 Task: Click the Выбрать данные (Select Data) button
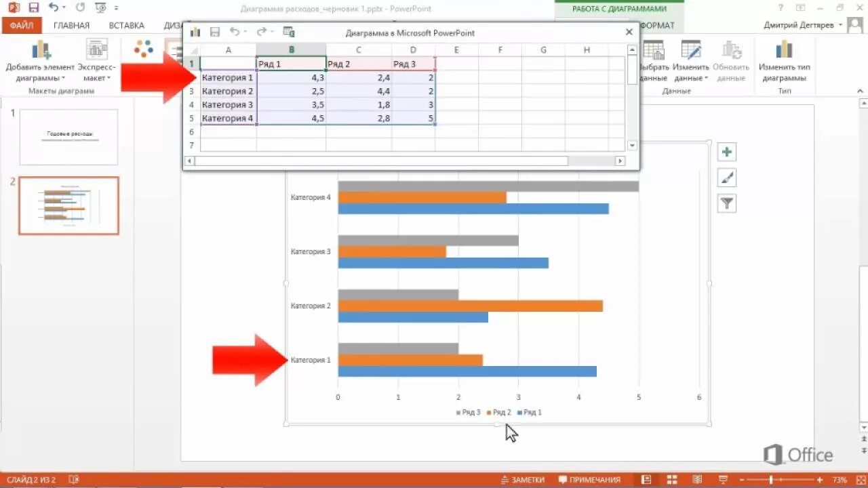click(x=654, y=61)
